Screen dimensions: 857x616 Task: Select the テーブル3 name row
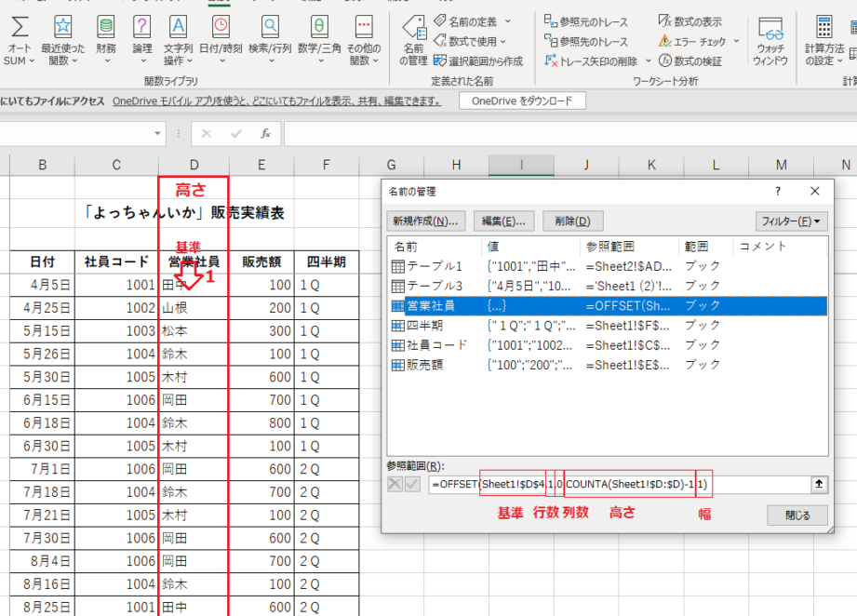(608, 286)
